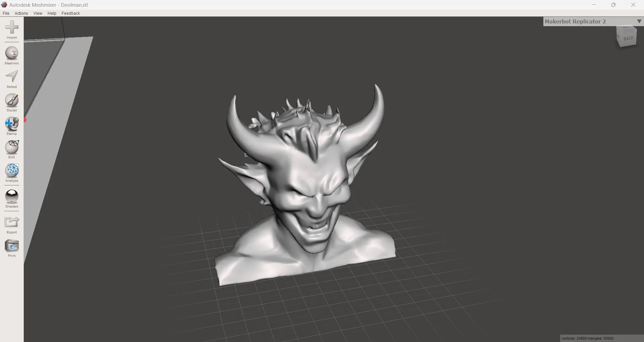This screenshot has height=342, width=644.
Task: Open the Import tool
Action: coord(12,30)
